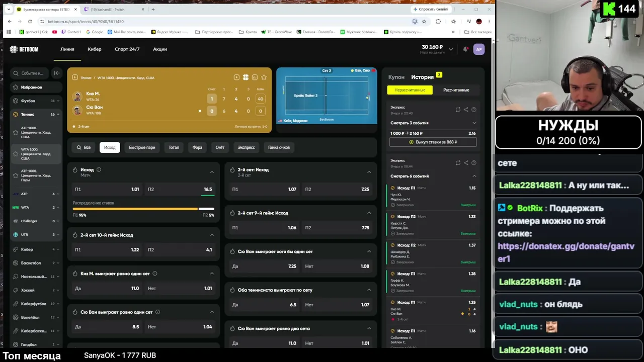The height and width of the screenshot is (362, 644).
Task: Show the match statistics chart icon
Action: pos(255,77)
